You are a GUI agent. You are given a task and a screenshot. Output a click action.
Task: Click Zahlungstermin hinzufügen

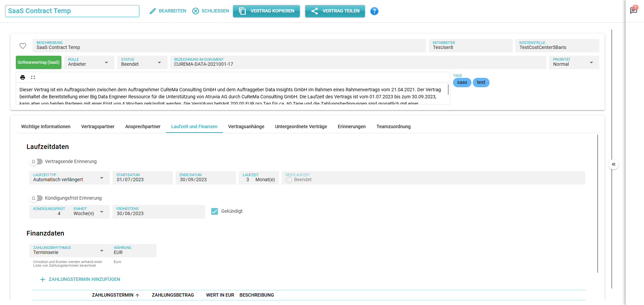(80, 279)
